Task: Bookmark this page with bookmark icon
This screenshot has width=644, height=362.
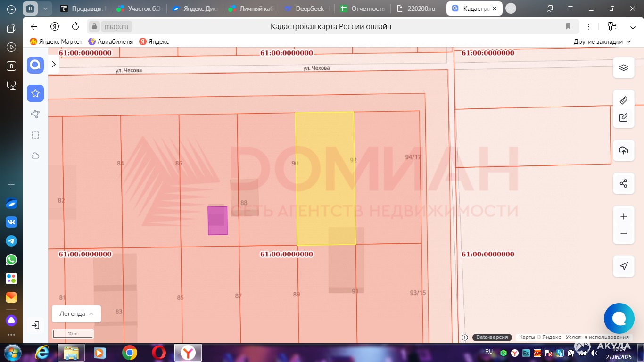Action: tap(568, 26)
